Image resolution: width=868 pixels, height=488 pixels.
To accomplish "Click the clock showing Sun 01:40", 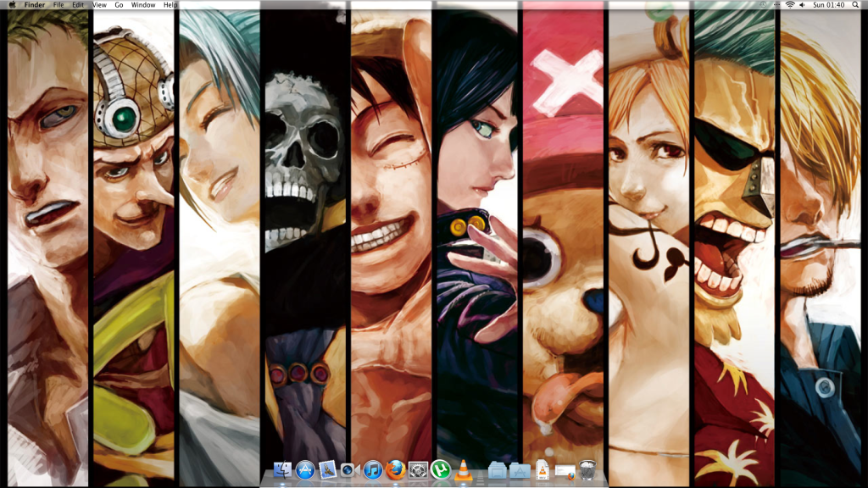I will 828,5.
